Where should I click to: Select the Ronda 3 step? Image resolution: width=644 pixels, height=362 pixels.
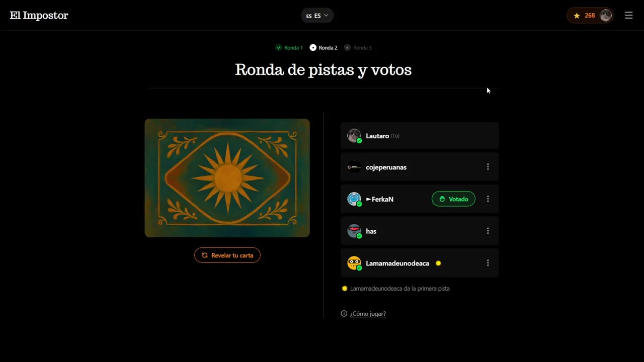[358, 48]
